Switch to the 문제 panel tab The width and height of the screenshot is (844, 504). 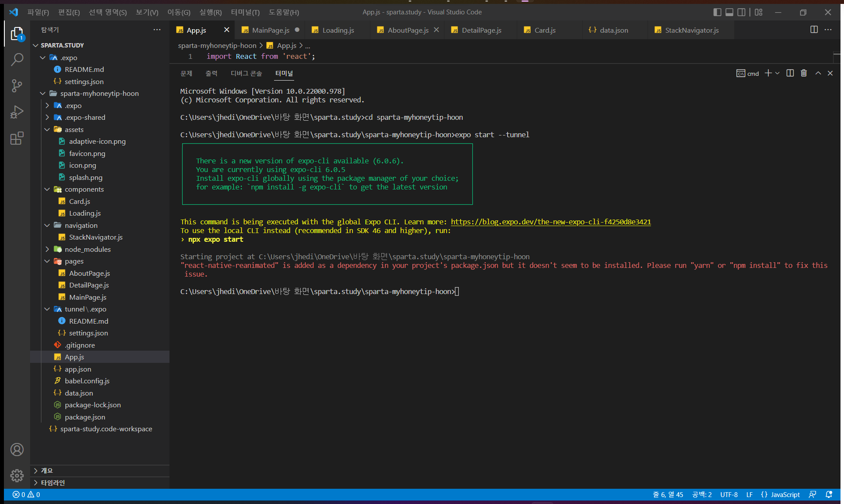(186, 73)
